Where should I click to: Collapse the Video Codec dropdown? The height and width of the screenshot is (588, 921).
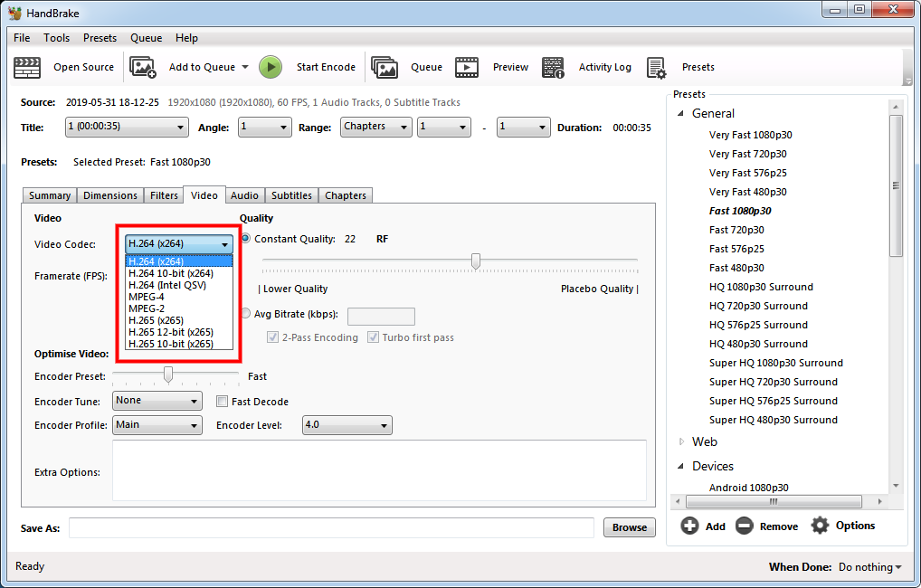pyautogui.click(x=178, y=243)
